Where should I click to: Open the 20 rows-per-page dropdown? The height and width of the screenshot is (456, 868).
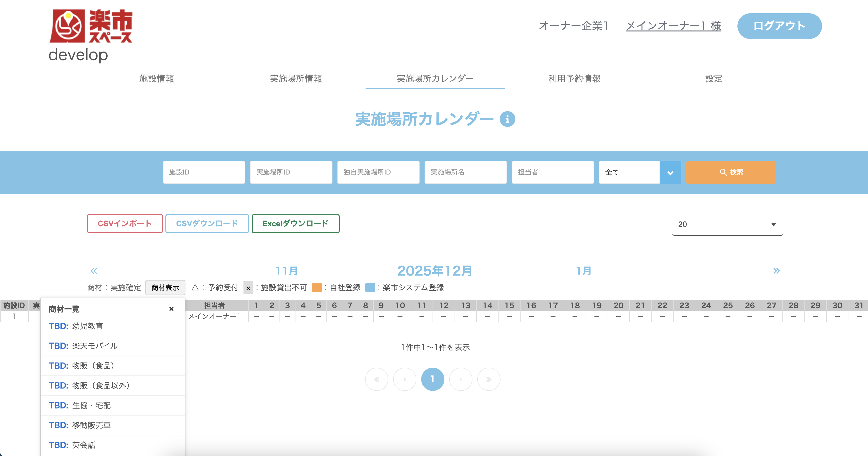727,224
